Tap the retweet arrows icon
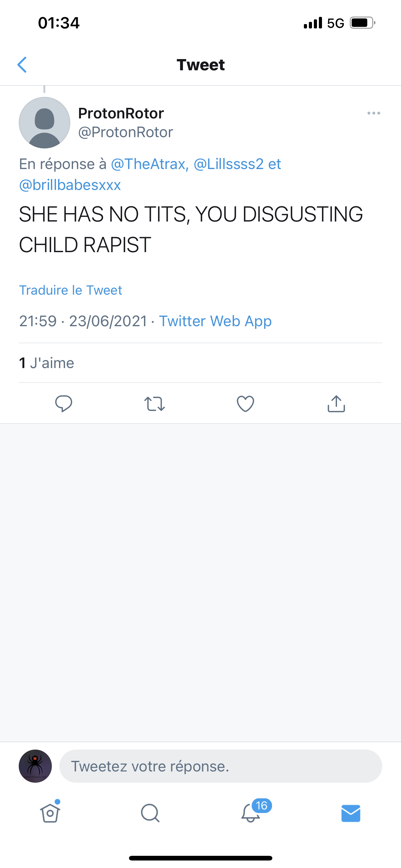 (155, 403)
